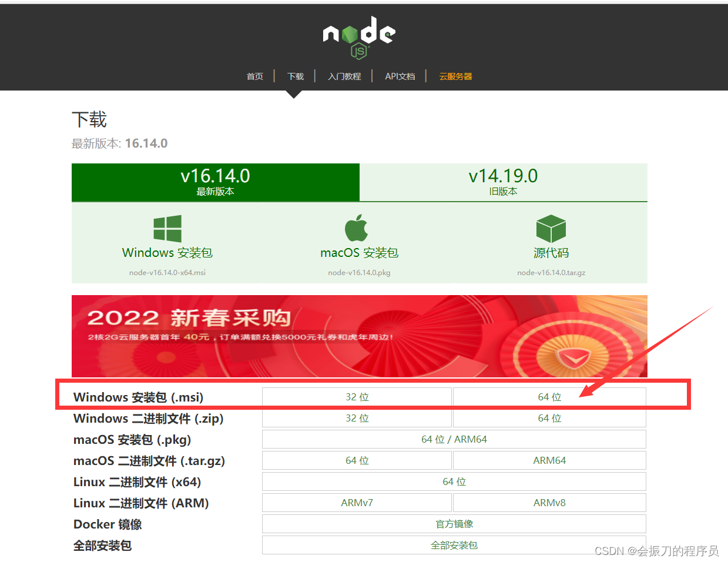Viewport: 728px width, 562px height.
Task: Download Windows 二进制文件 (.zip) 64 位
Action: click(x=550, y=419)
